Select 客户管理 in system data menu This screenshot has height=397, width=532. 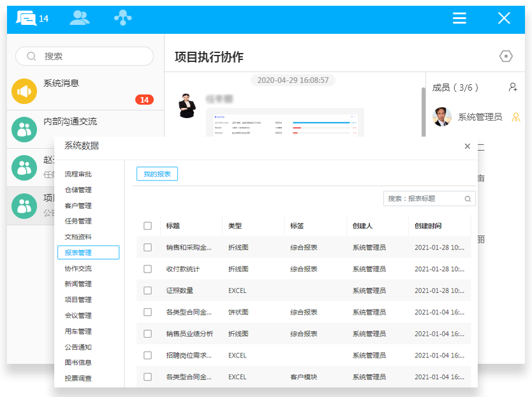[78, 206]
